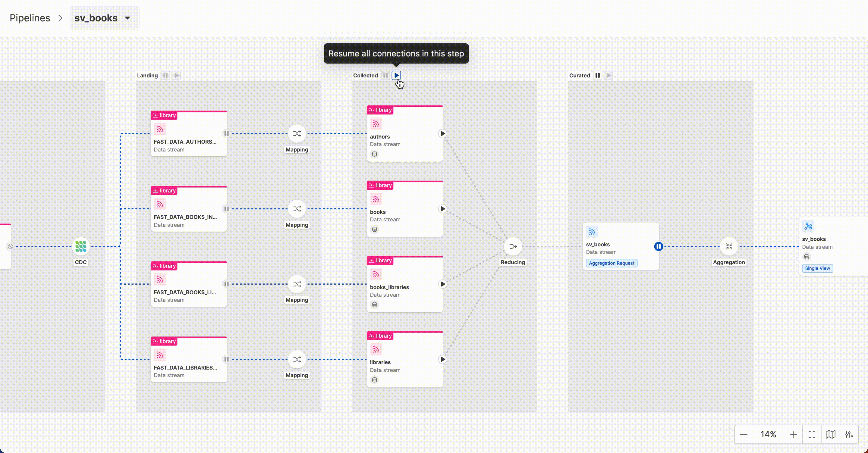Click fit-to-screen icon in zoom toolbar

tap(812, 434)
